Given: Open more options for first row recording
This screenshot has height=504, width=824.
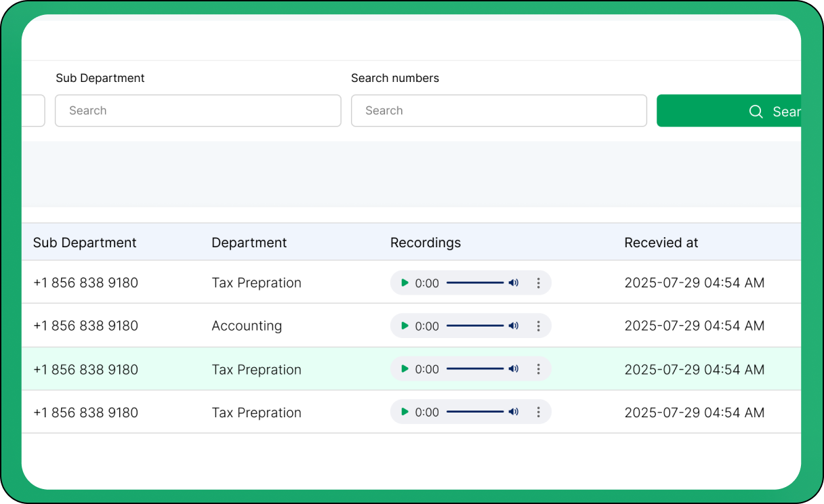Looking at the screenshot, I should pyautogui.click(x=539, y=283).
